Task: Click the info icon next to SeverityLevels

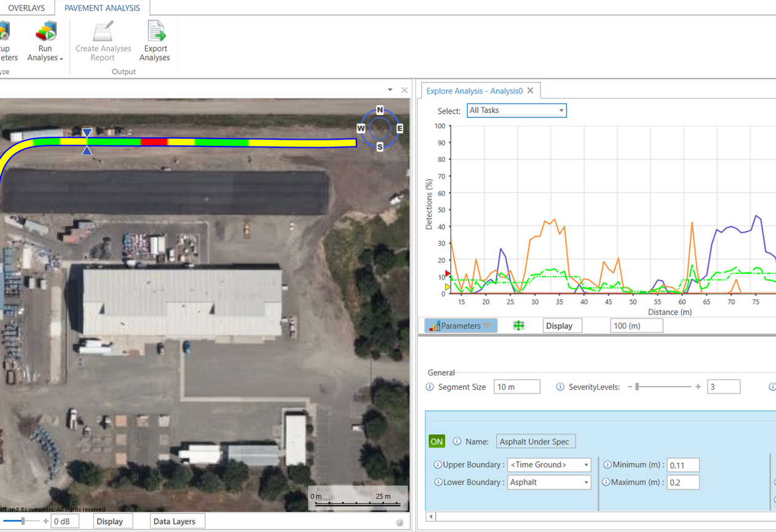Action: 560,387
